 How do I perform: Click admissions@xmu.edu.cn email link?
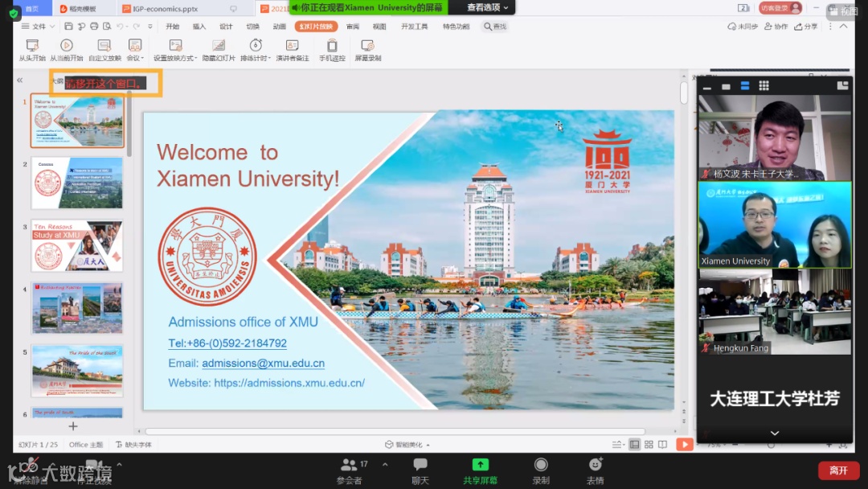(x=264, y=364)
